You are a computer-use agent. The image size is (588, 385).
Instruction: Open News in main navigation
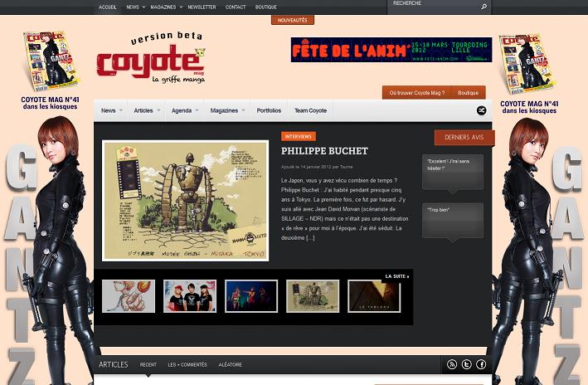coord(109,110)
